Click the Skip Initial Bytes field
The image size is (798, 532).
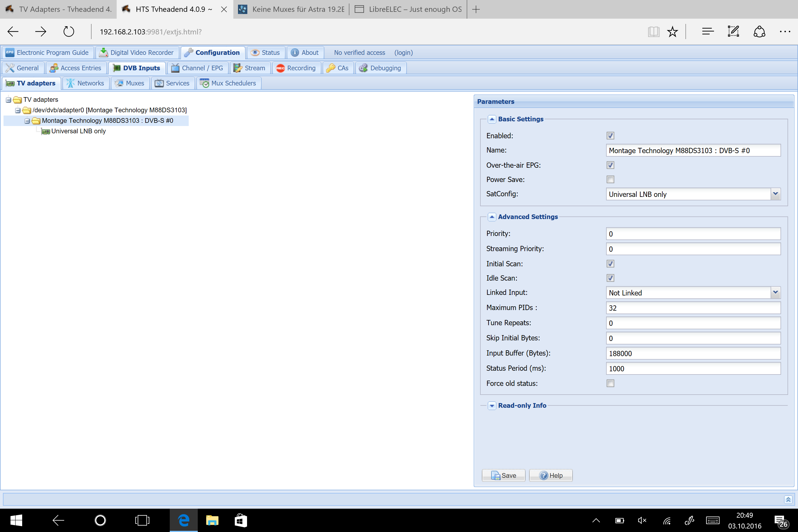tap(693, 338)
